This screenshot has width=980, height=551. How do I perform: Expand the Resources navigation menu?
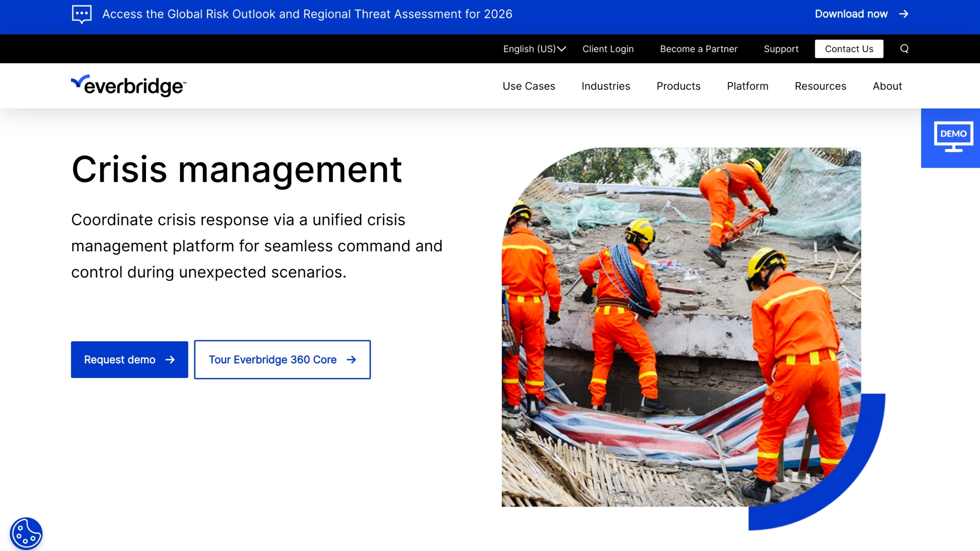(x=820, y=86)
